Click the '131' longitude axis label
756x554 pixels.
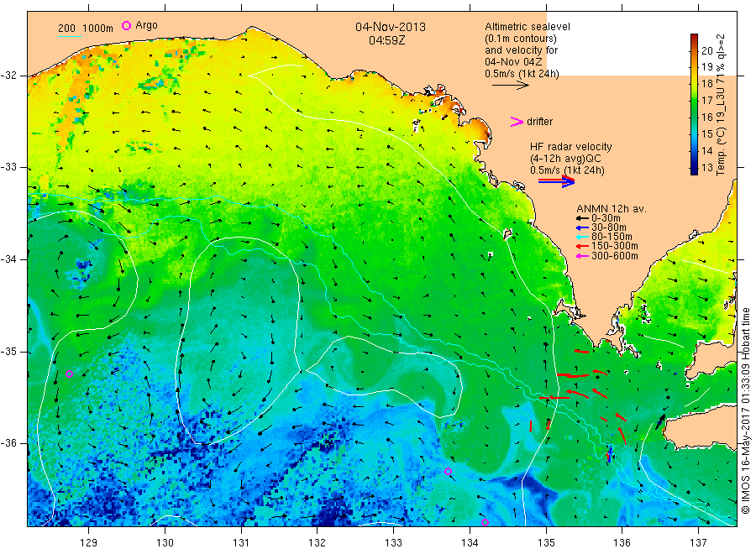coord(241,543)
